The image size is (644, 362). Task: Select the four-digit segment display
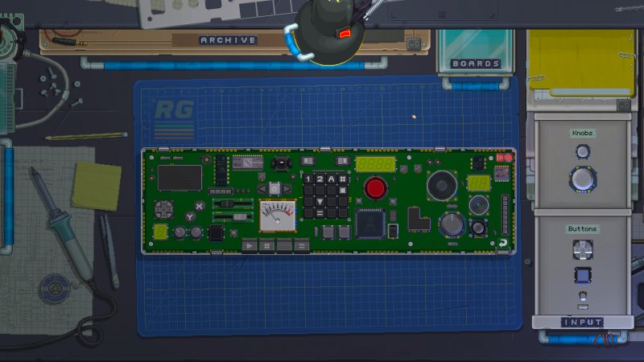tap(375, 165)
